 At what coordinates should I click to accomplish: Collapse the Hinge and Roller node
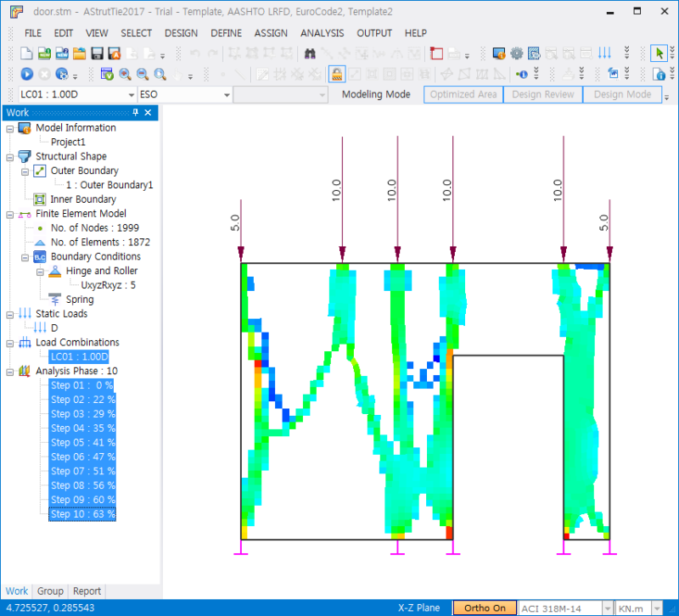point(40,272)
